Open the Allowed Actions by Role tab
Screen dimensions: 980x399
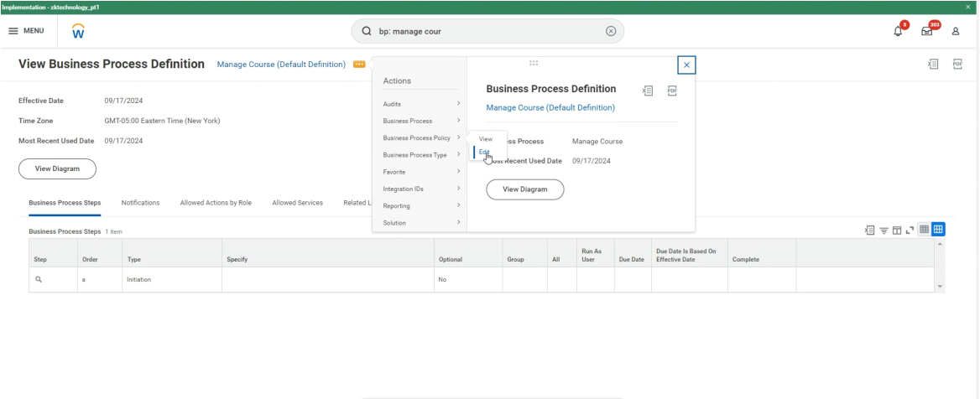[x=217, y=203]
